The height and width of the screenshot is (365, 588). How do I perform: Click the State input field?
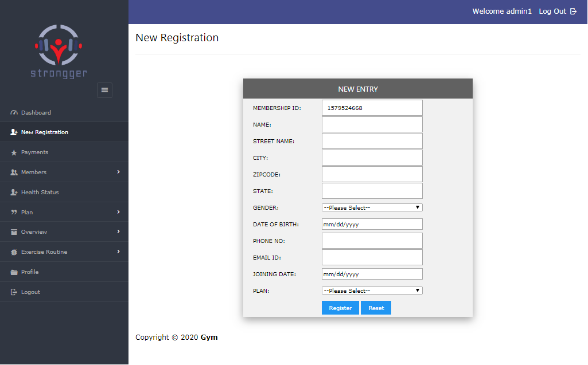click(372, 191)
